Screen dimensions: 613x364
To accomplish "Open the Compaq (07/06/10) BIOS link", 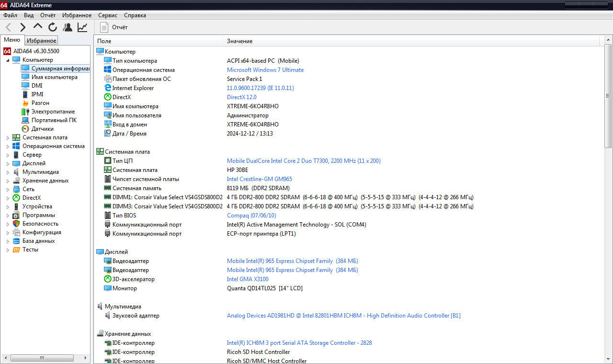I will pyautogui.click(x=251, y=216).
